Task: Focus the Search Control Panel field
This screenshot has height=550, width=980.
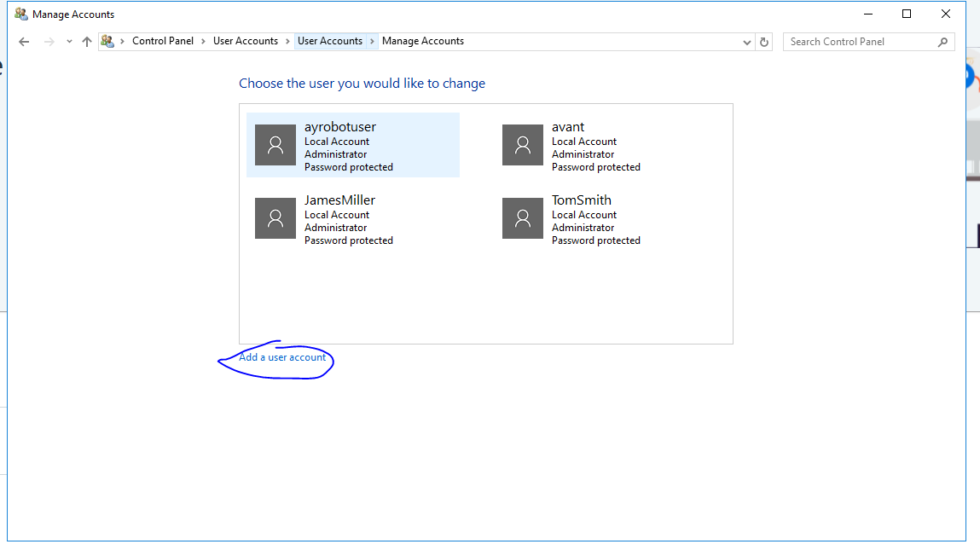Action: click(868, 42)
